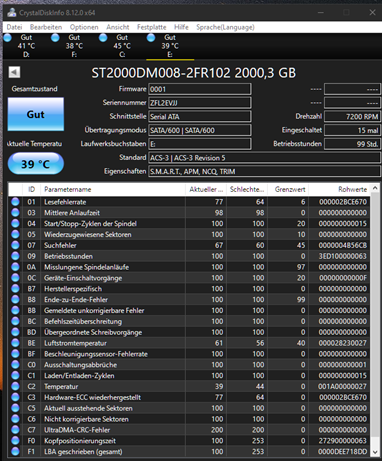Select raw value 000028230027 of Luftstromtemperatur
The image size is (382, 461).
(343, 343)
